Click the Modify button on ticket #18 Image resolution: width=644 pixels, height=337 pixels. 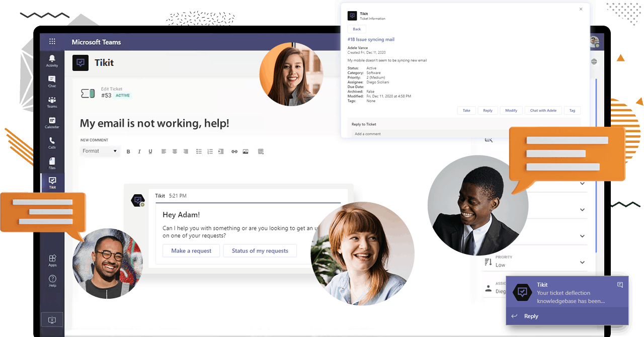coord(511,111)
